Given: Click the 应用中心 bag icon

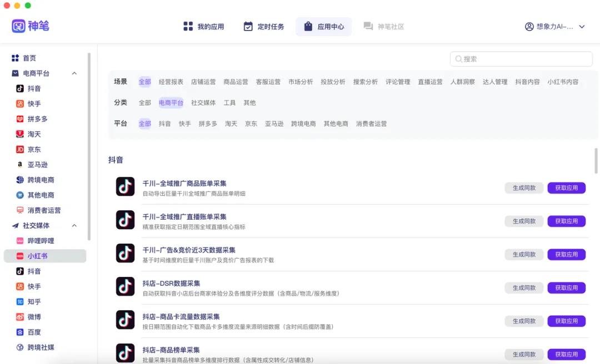Looking at the screenshot, I should click(308, 27).
